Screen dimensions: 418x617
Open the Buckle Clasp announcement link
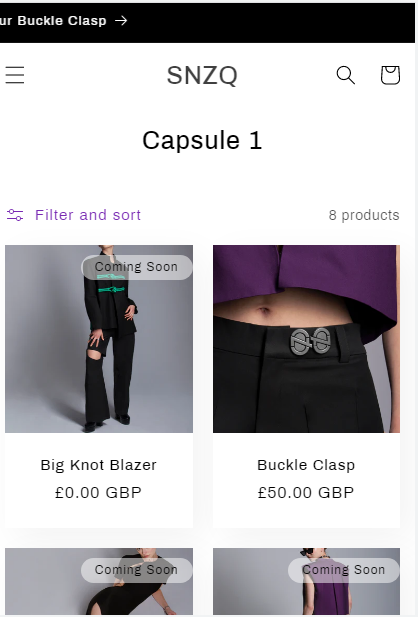tap(63, 20)
